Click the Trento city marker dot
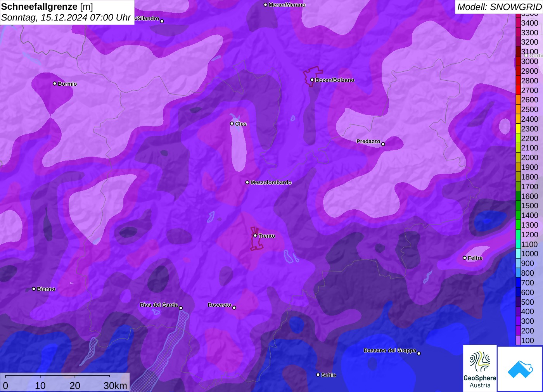Viewport: 543px width, 392px height. tap(255, 235)
